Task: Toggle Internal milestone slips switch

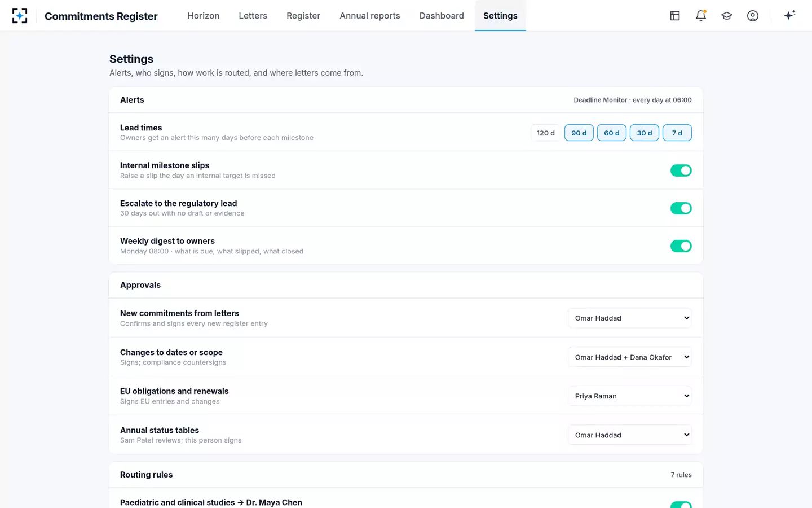Action: [681, 170]
